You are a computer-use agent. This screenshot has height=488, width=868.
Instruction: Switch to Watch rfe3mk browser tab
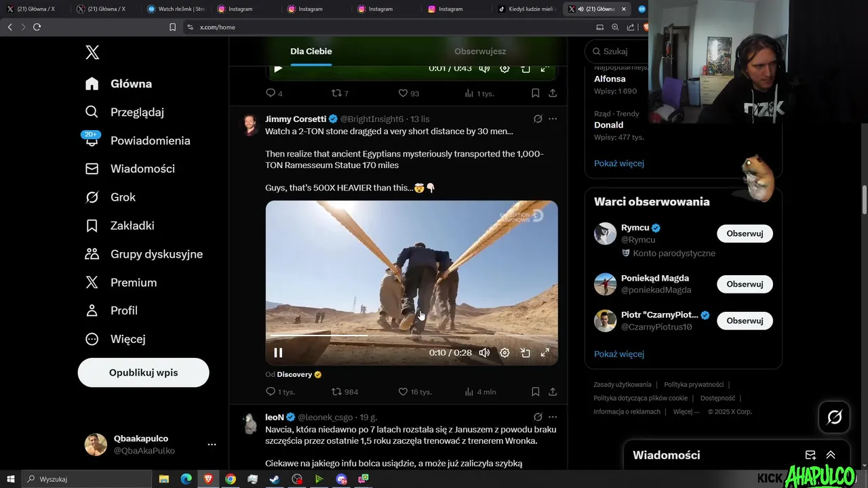(x=176, y=9)
